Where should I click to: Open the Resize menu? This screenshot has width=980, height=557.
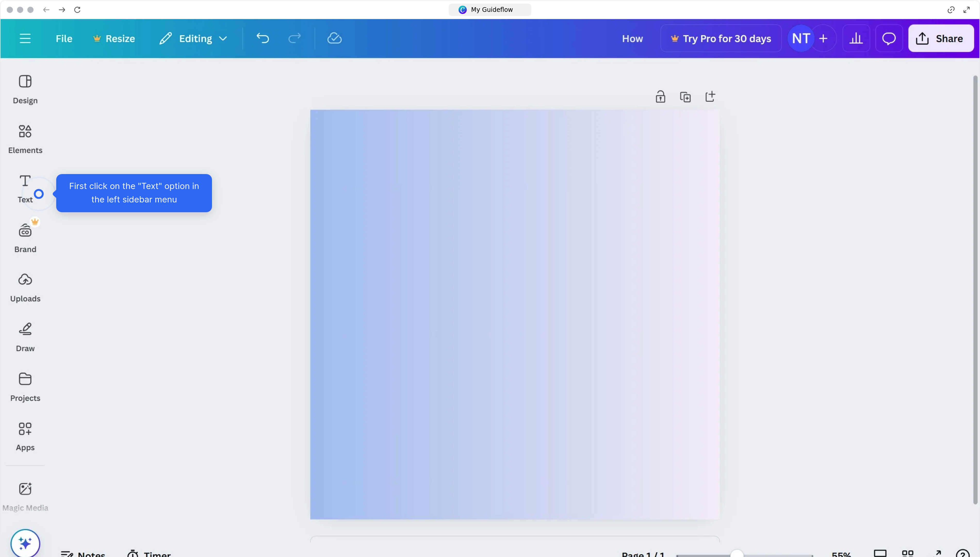(114, 38)
